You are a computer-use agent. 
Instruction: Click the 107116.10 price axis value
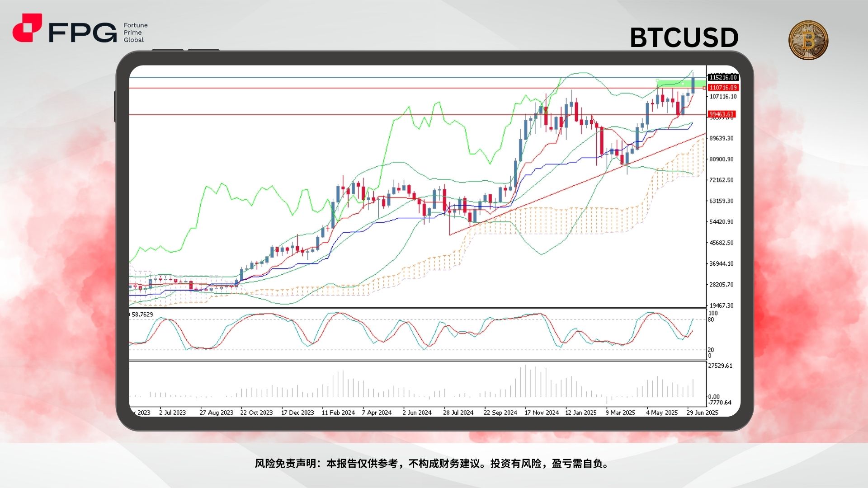[x=723, y=97]
